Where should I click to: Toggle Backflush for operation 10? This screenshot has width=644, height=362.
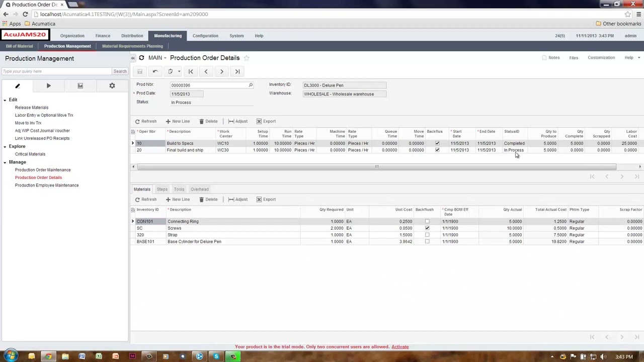pyautogui.click(x=437, y=143)
